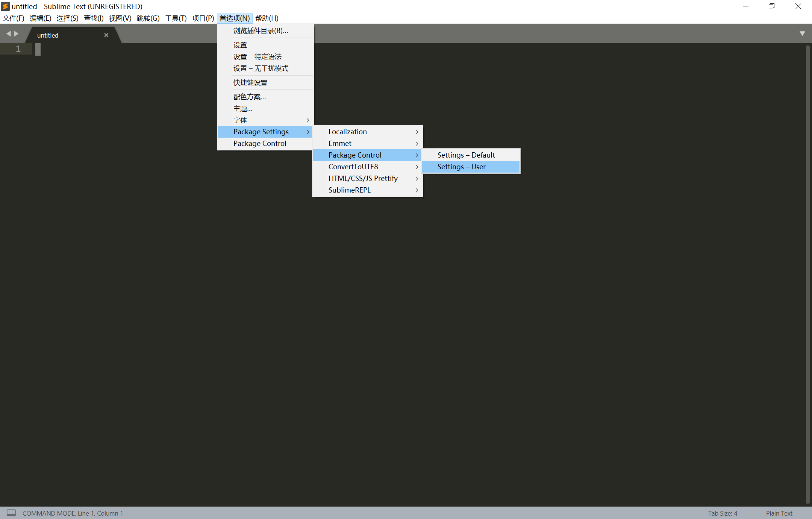The height and width of the screenshot is (519, 812).
Task: Expand the Package Settings submenu
Action: 265,132
